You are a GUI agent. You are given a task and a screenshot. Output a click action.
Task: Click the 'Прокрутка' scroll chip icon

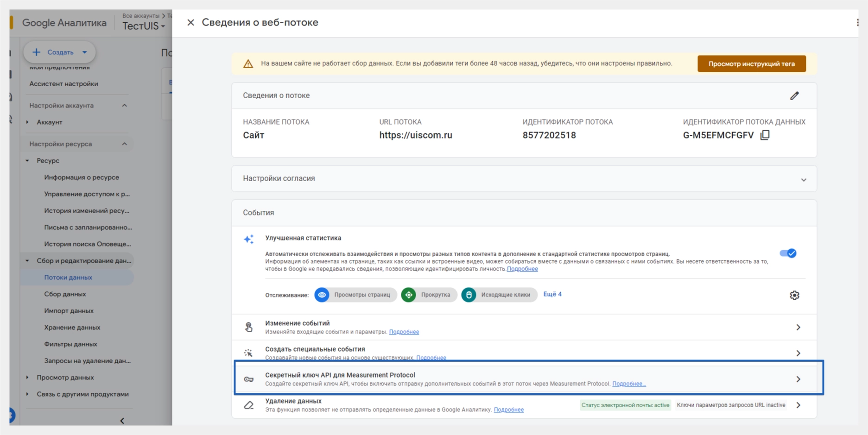408,295
